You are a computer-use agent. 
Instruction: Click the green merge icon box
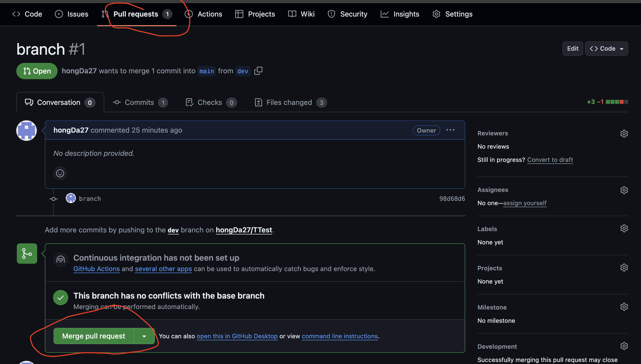[27, 254]
